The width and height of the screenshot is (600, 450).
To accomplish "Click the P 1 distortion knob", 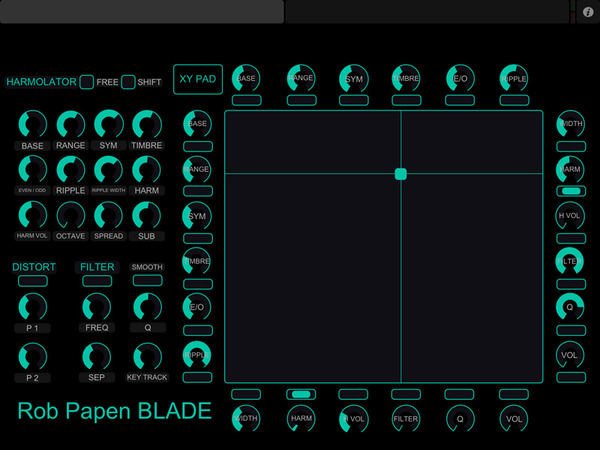I will [x=33, y=307].
